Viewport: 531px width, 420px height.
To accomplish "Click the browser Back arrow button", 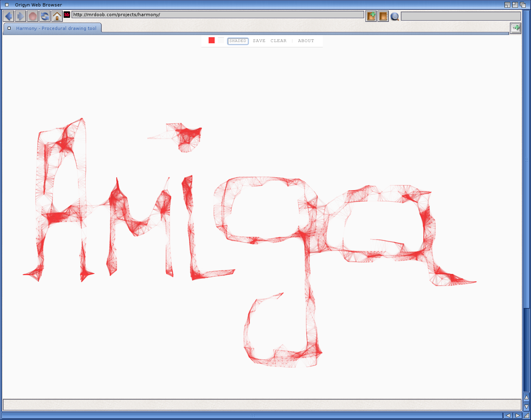I will (x=9, y=16).
